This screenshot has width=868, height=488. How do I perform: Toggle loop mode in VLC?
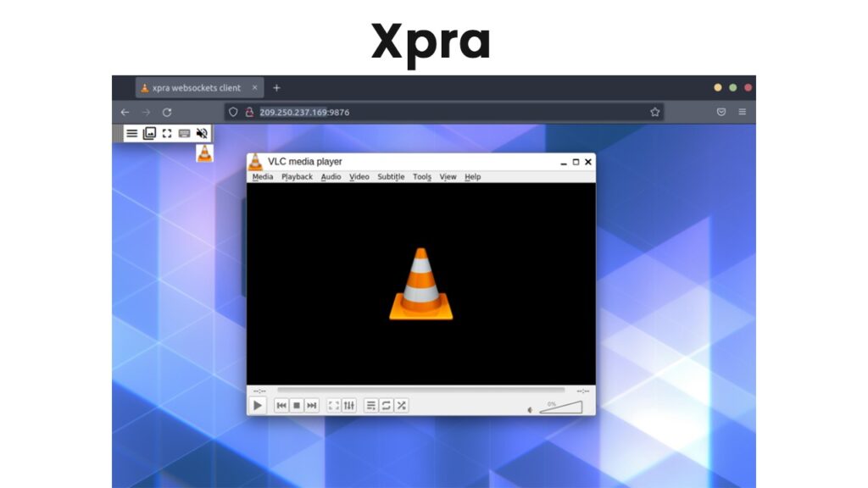(387, 406)
